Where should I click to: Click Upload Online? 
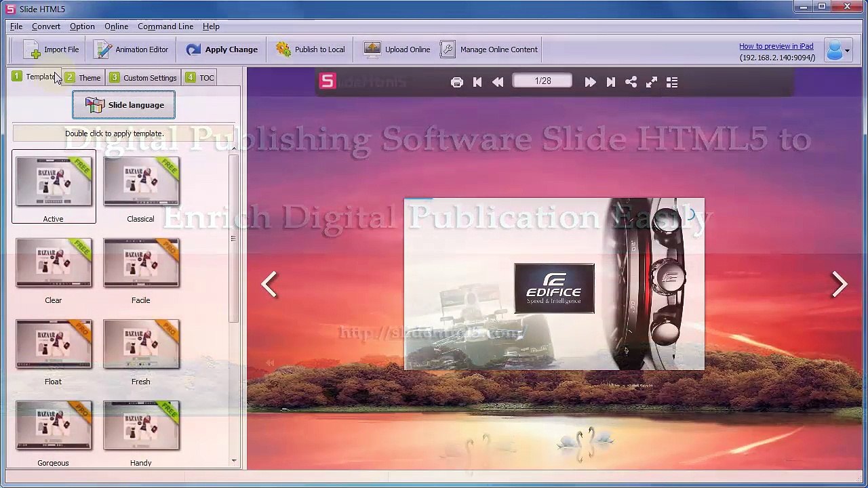tap(397, 49)
